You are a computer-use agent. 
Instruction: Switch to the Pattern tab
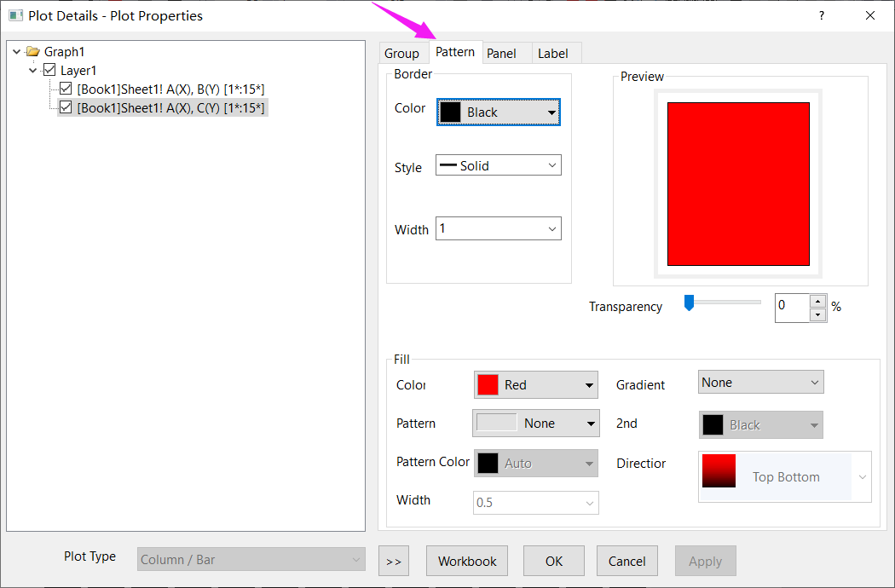pyautogui.click(x=455, y=52)
